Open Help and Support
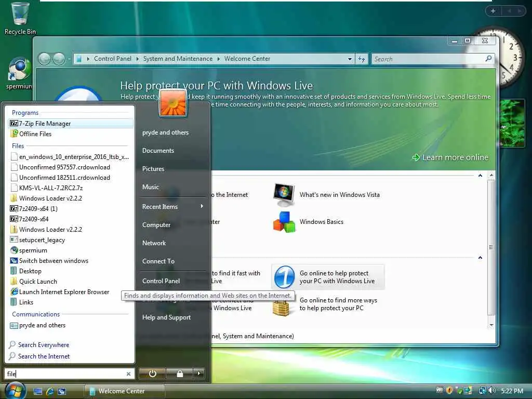This screenshot has width=532, height=399. tap(166, 317)
